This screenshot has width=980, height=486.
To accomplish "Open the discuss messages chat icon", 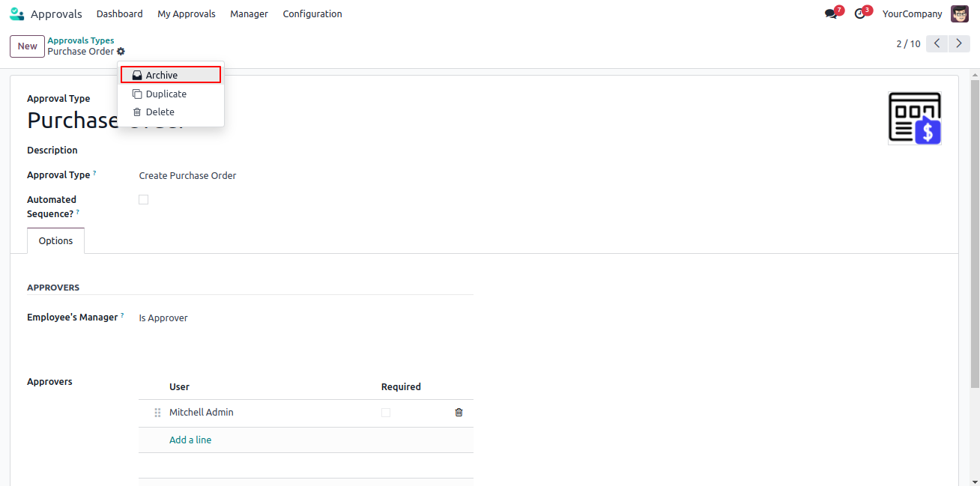I will 831,13.
